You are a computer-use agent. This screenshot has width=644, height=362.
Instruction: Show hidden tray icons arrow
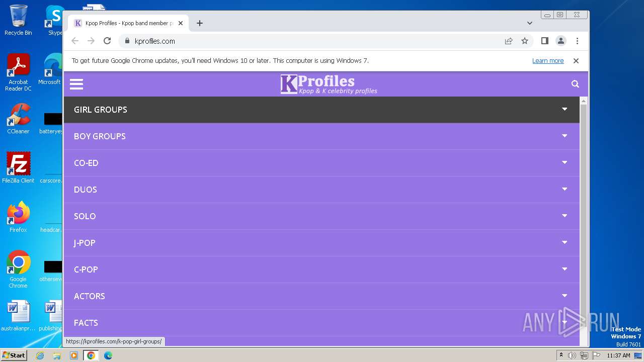point(561,355)
